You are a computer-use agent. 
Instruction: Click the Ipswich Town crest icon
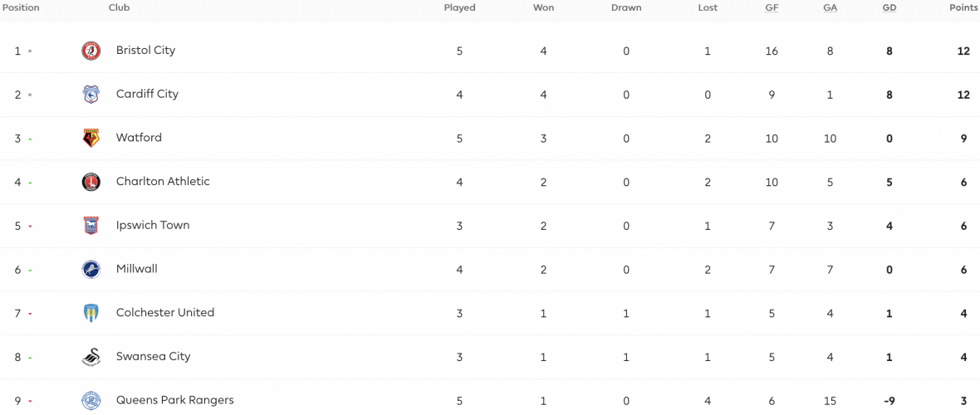pyautogui.click(x=91, y=226)
